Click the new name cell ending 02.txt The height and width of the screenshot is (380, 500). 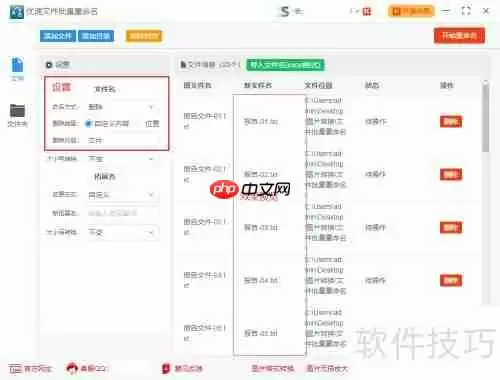click(x=261, y=174)
